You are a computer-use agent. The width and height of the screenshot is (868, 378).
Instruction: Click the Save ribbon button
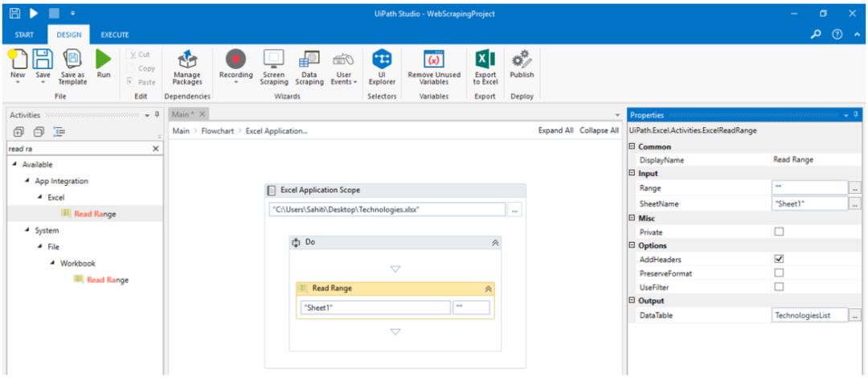point(43,66)
